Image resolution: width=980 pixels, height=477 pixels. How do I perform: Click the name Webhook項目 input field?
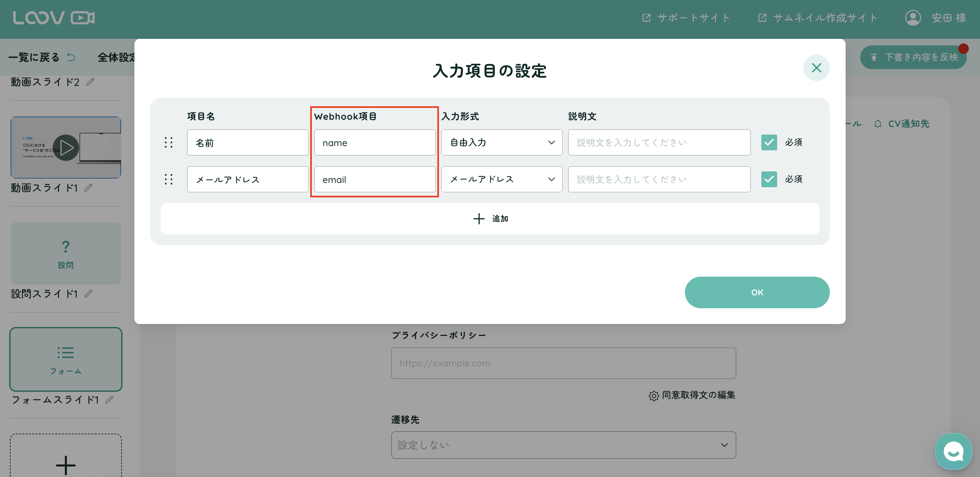(374, 142)
